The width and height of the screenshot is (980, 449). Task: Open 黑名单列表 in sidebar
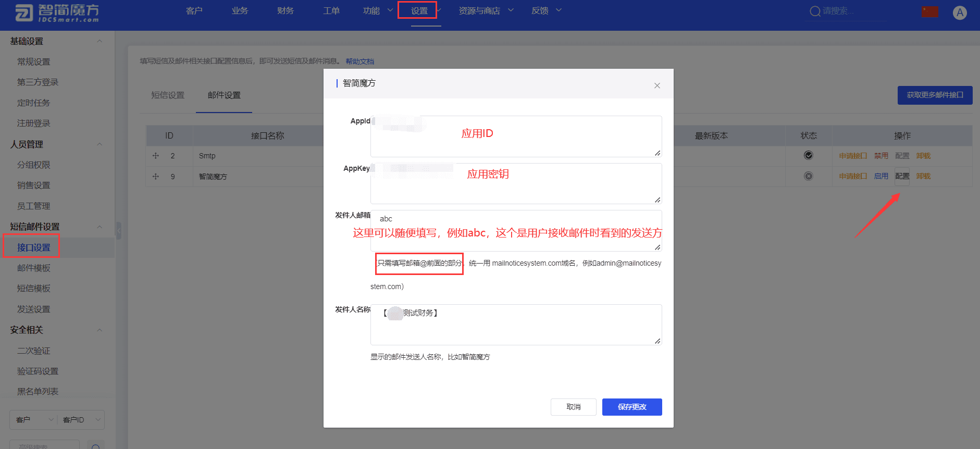38,391
